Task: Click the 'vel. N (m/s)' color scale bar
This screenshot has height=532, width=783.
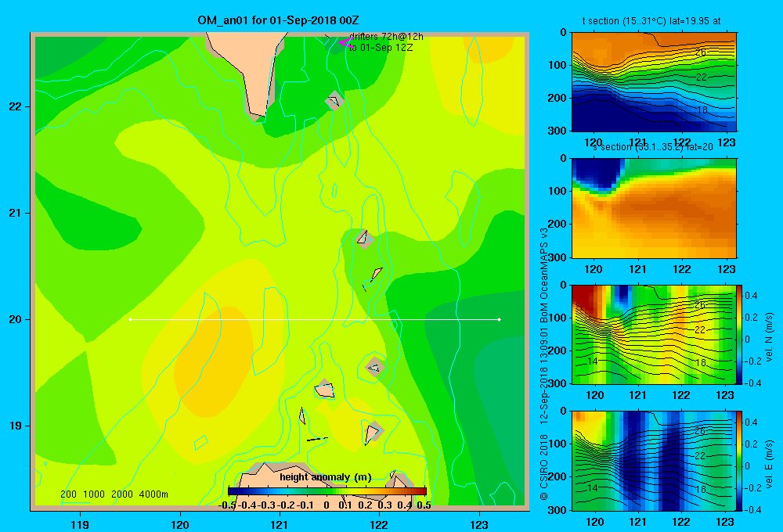Action: 740,334
